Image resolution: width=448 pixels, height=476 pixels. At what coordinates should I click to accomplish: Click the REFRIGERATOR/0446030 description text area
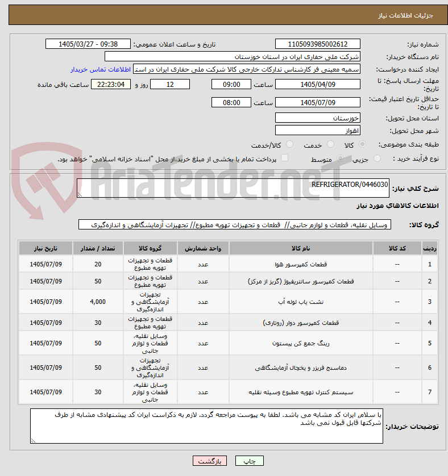point(233,188)
